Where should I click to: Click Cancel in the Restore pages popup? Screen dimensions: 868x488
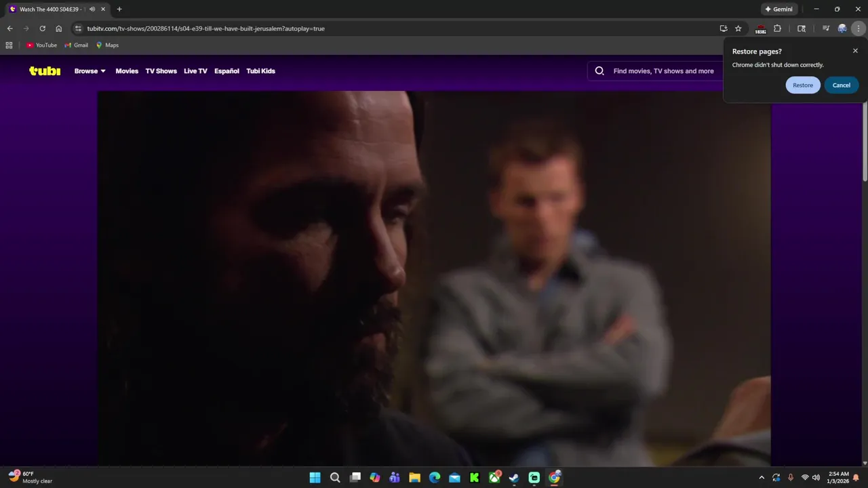tap(842, 85)
